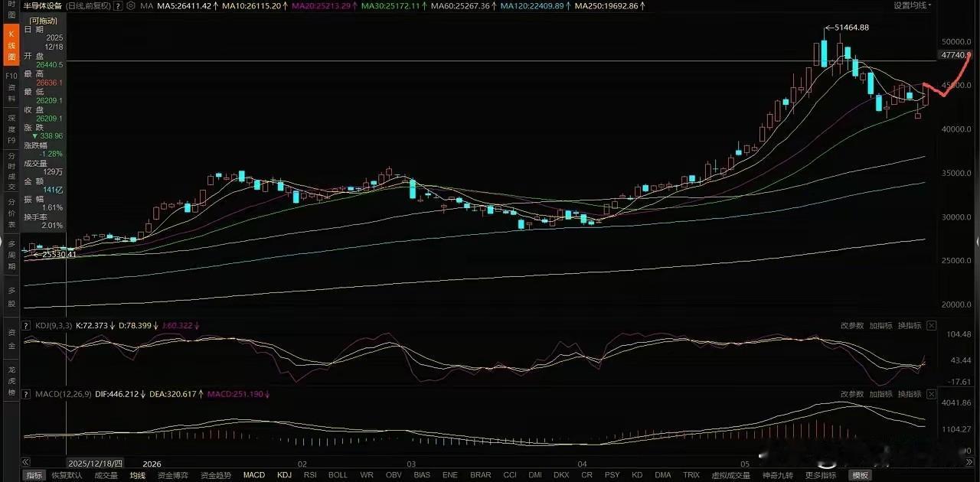Select OBV indicator
The image size is (980, 482).
(x=394, y=475)
